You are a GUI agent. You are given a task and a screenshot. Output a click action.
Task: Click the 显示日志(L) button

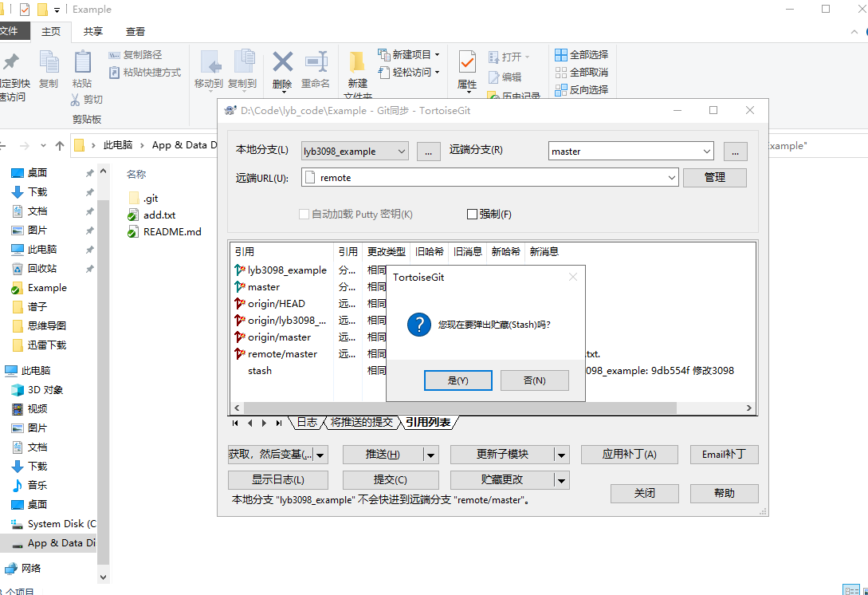(x=278, y=480)
